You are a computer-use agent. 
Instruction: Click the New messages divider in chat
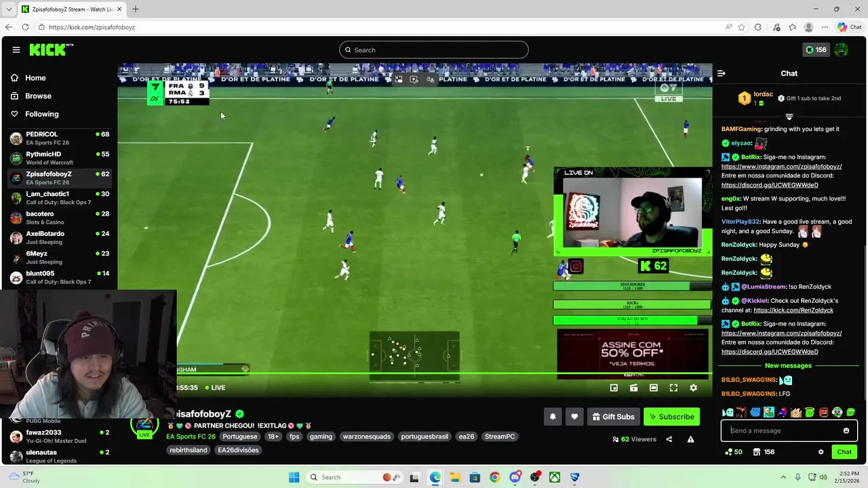(x=788, y=366)
